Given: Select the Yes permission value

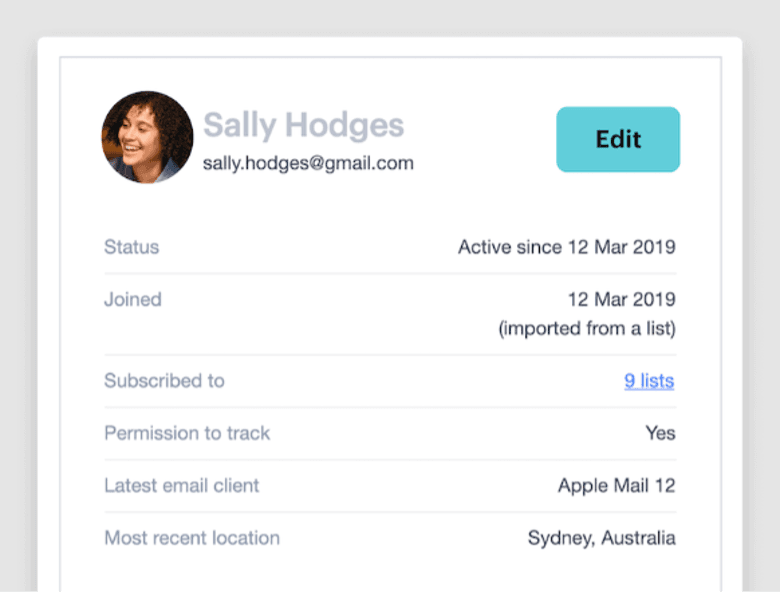Looking at the screenshot, I should tap(660, 433).
